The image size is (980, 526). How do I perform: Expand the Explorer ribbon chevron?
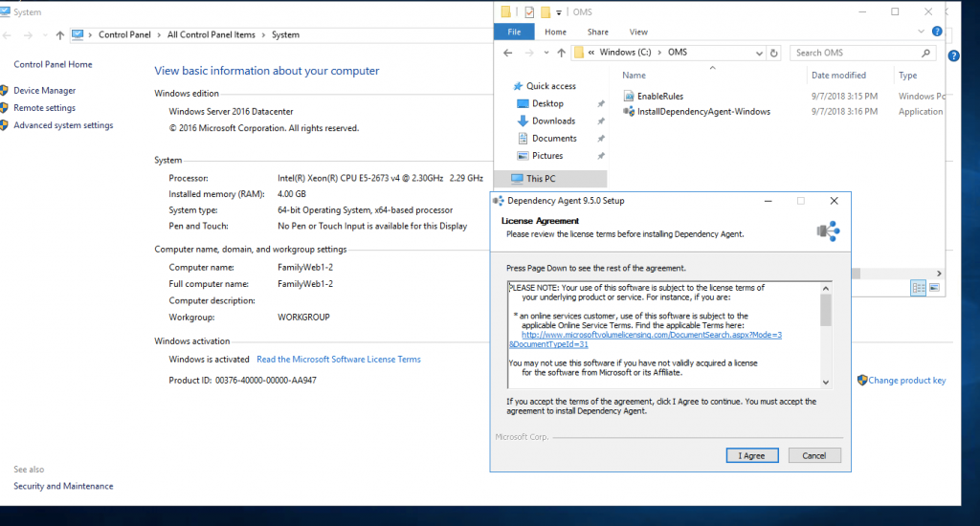pos(921,32)
